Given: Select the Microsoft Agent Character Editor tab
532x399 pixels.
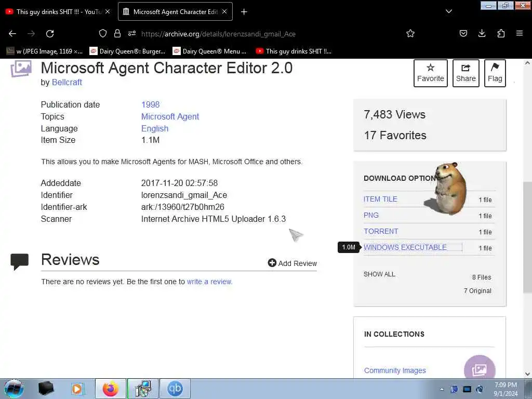Looking at the screenshot, I should [x=175, y=11].
